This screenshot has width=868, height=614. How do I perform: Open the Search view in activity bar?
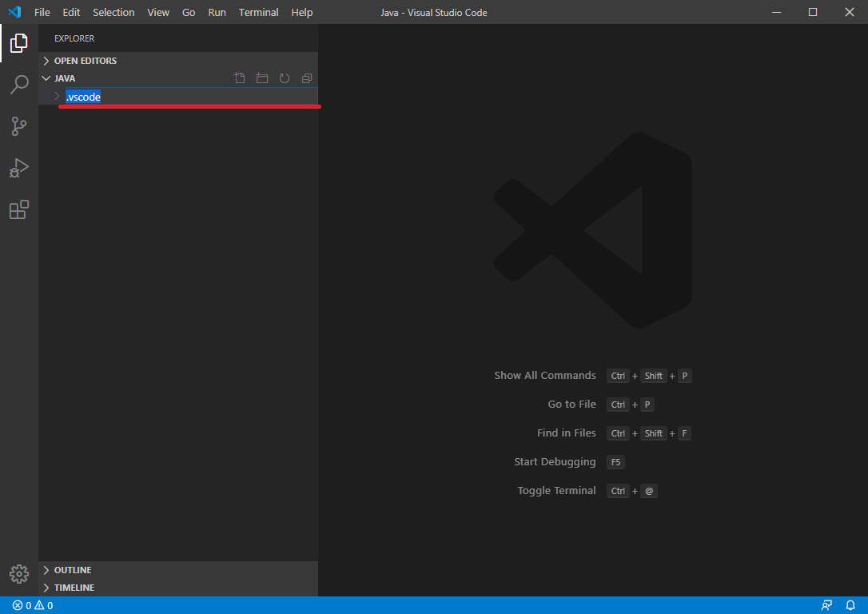19,85
